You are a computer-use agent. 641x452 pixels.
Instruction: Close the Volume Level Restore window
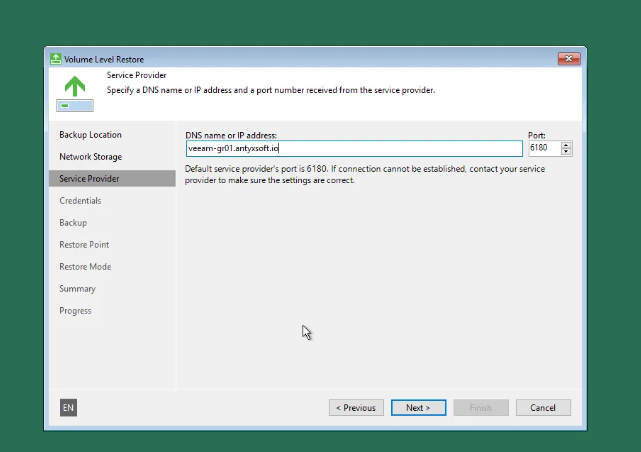tap(568, 59)
